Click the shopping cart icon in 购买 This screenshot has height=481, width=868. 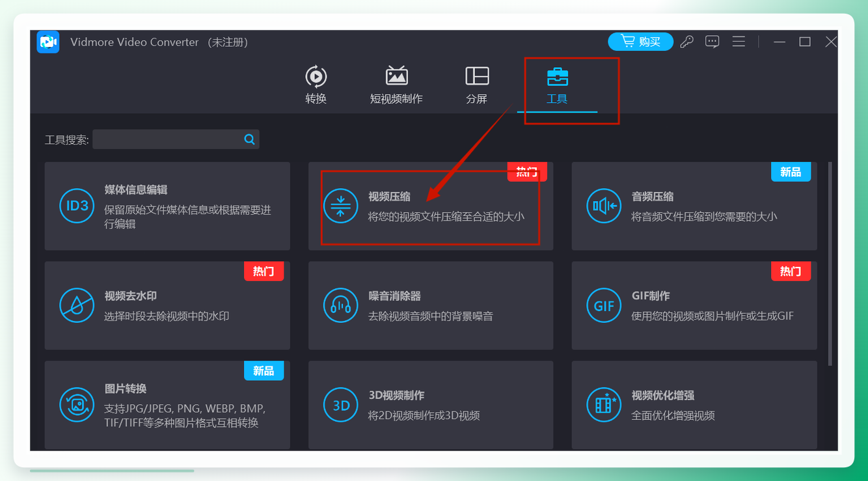627,41
